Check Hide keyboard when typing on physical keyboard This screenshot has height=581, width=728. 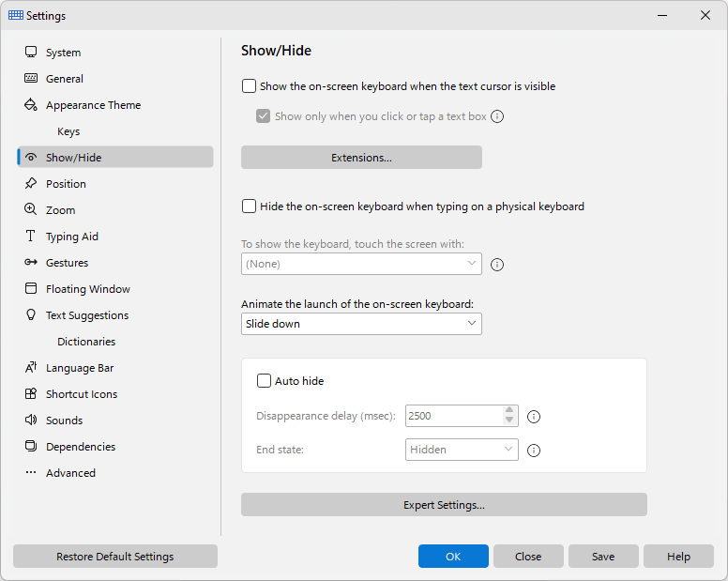pos(249,206)
